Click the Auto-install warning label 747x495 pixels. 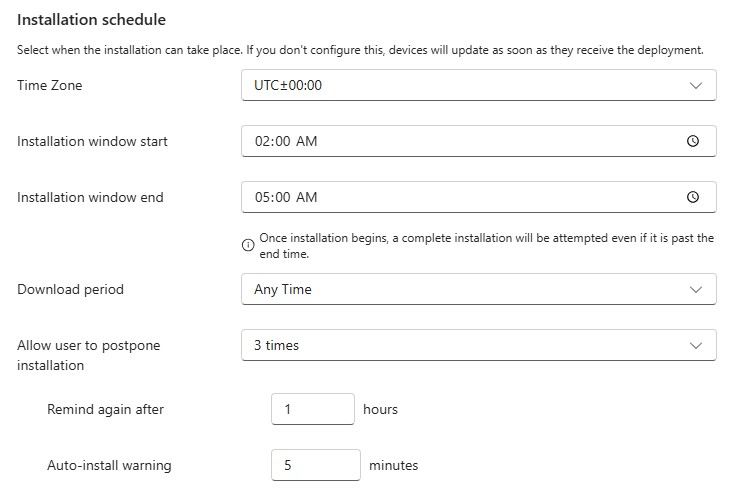point(109,465)
